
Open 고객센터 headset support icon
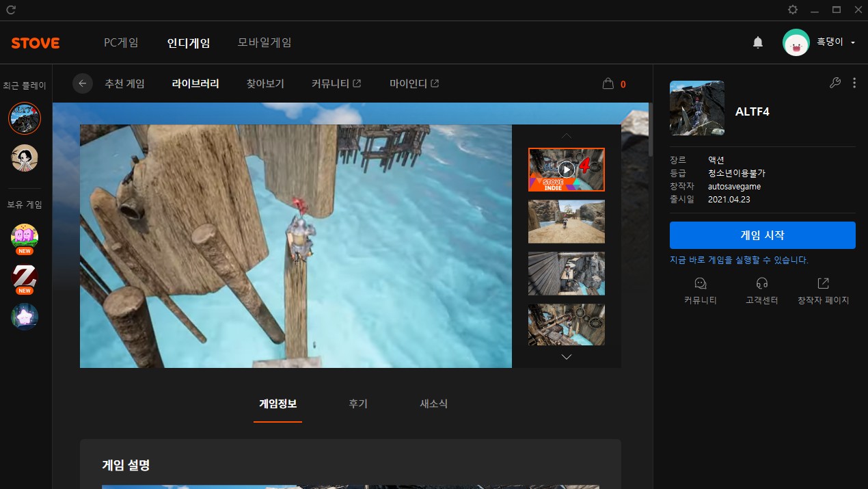tap(762, 283)
